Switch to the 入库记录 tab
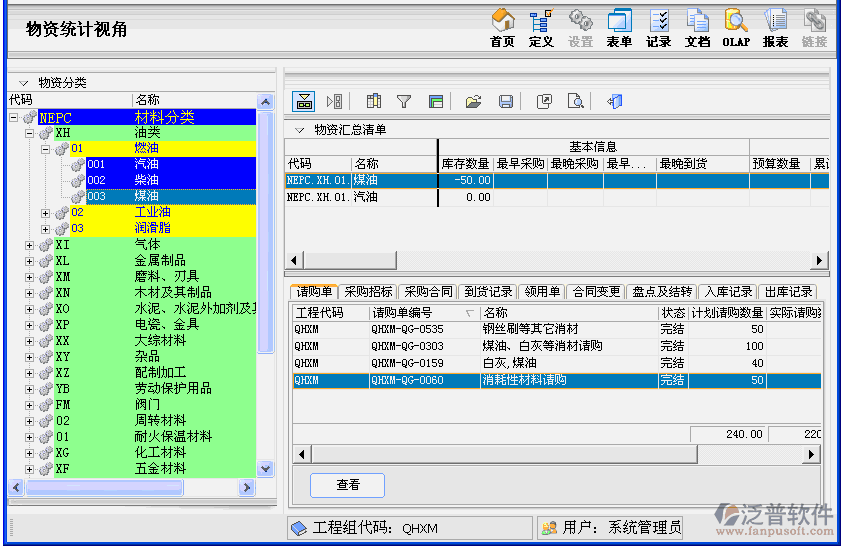The width and height of the screenshot is (844, 547). click(727, 292)
